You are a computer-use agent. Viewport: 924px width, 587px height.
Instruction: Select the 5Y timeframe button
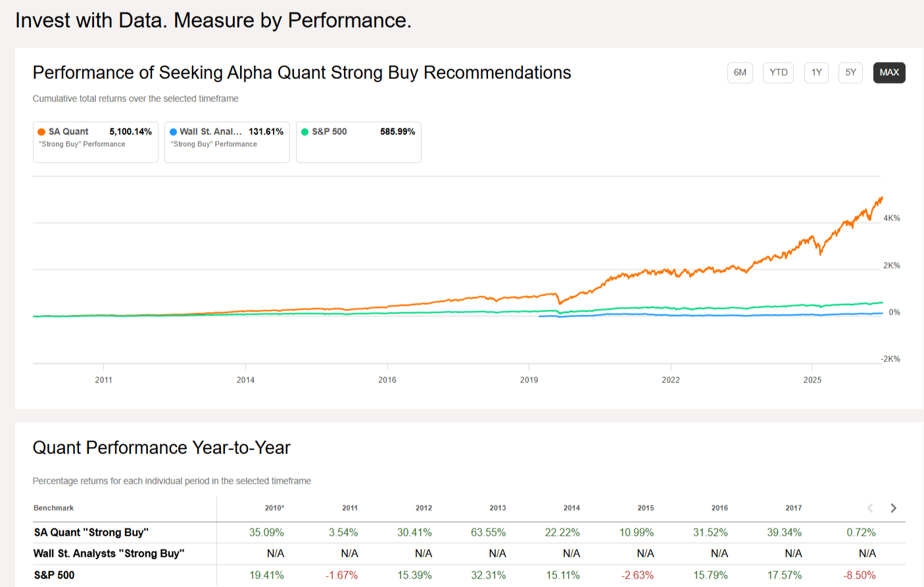click(850, 72)
